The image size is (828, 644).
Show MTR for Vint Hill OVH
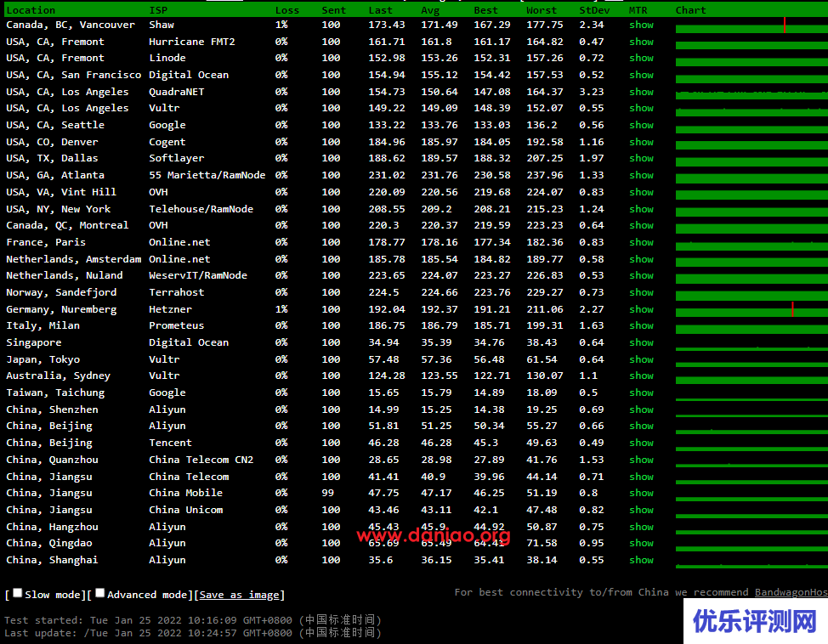click(x=641, y=192)
